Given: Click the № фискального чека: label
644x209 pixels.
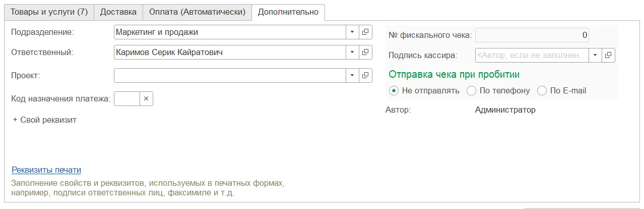Looking at the screenshot, I should point(430,35).
